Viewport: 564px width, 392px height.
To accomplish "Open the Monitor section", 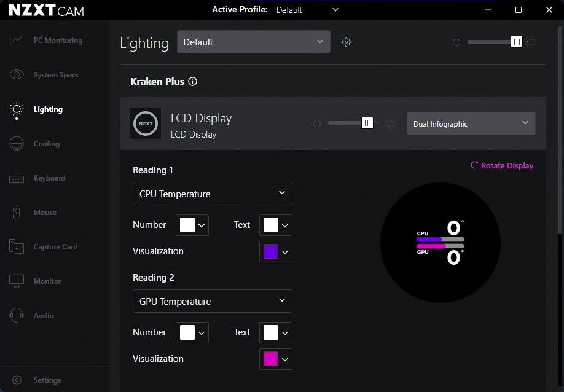I will click(47, 281).
